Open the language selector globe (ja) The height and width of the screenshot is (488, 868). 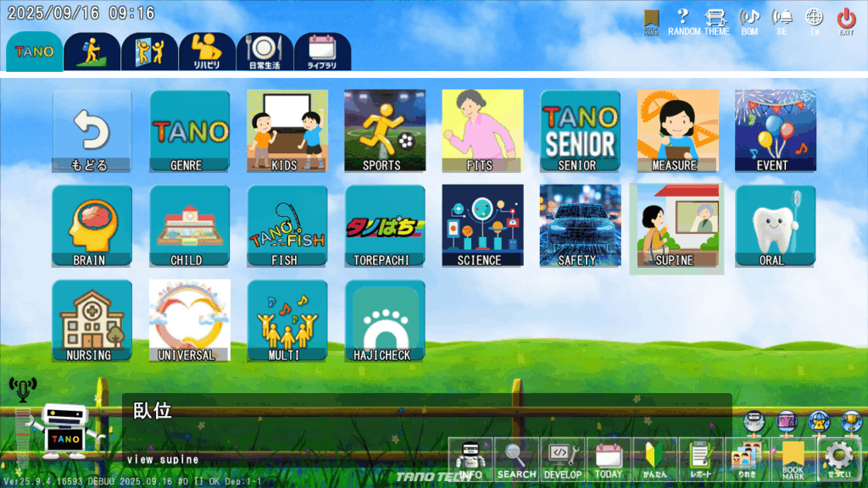[814, 20]
